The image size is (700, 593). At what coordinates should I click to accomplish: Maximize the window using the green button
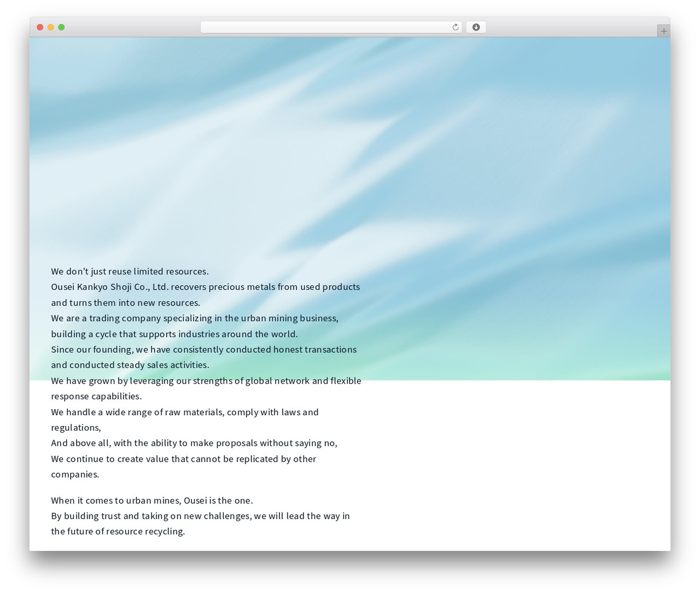(x=61, y=27)
